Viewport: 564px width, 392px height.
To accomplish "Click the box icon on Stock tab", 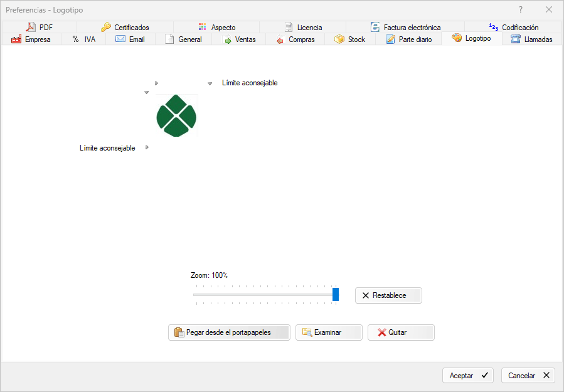I will coord(339,39).
